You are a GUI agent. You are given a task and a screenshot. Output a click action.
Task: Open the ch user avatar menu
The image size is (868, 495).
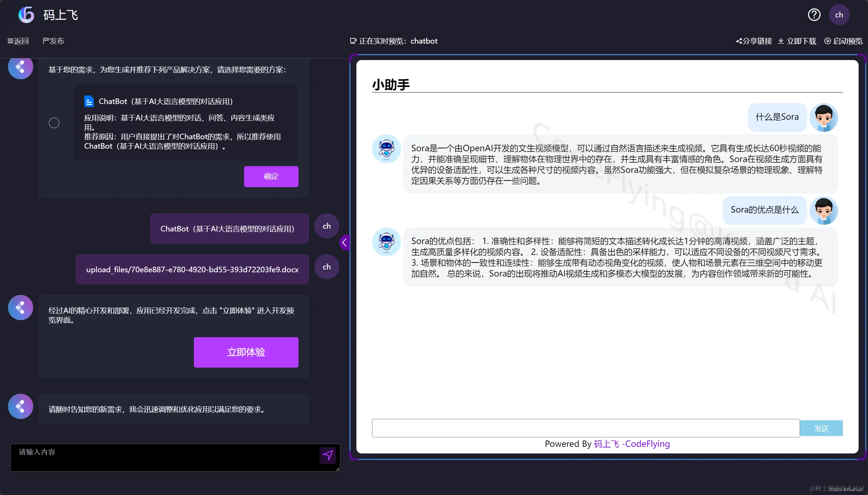[839, 15]
